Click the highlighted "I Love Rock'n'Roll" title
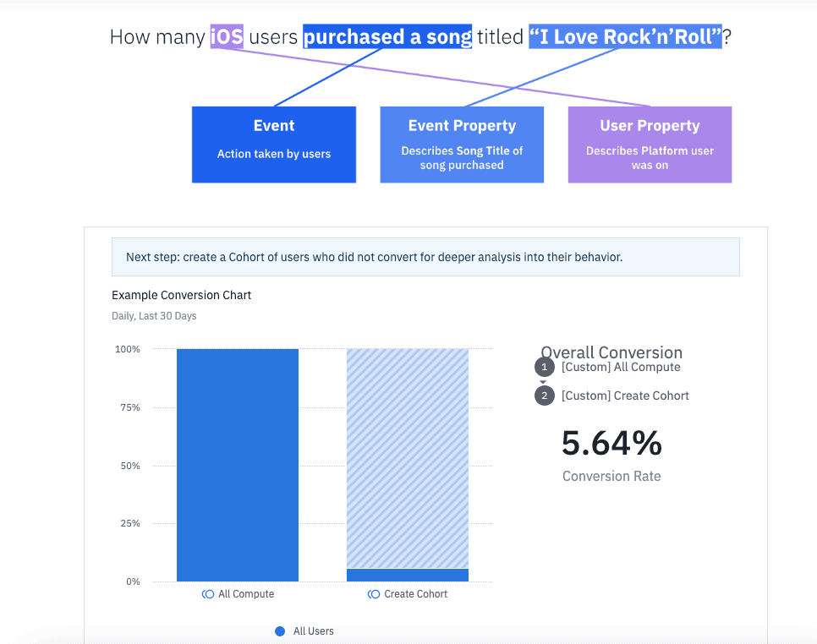This screenshot has width=817, height=644. coord(625,37)
